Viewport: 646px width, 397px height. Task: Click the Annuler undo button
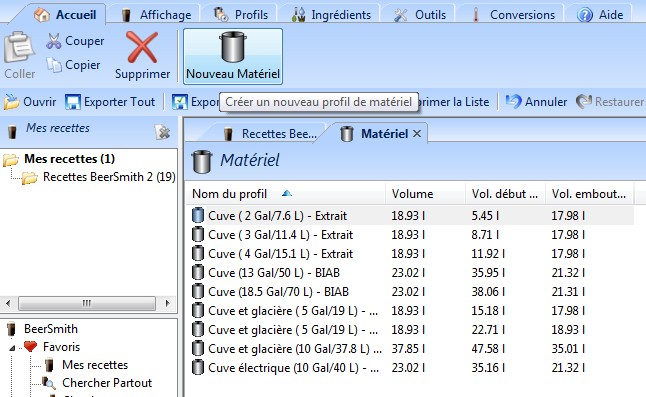[536, 102]
